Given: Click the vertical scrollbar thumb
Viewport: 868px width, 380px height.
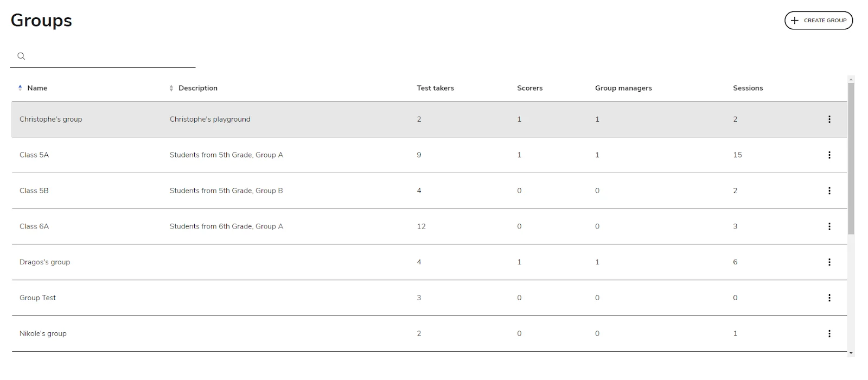Looking at the screenshot, I should [851, 157].
